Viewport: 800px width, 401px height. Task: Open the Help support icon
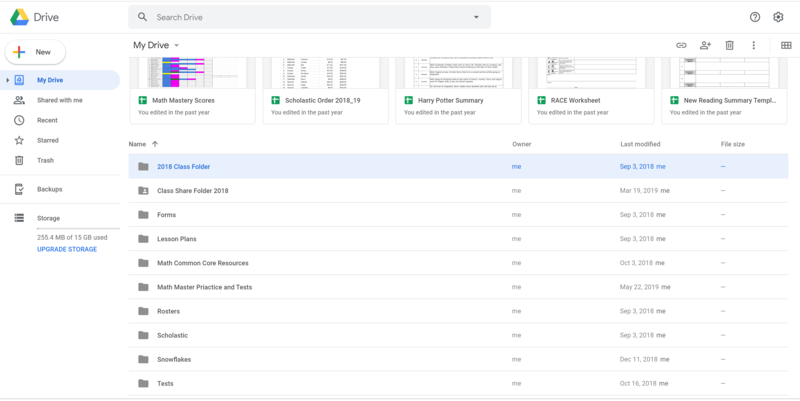[x=755, y=17]
